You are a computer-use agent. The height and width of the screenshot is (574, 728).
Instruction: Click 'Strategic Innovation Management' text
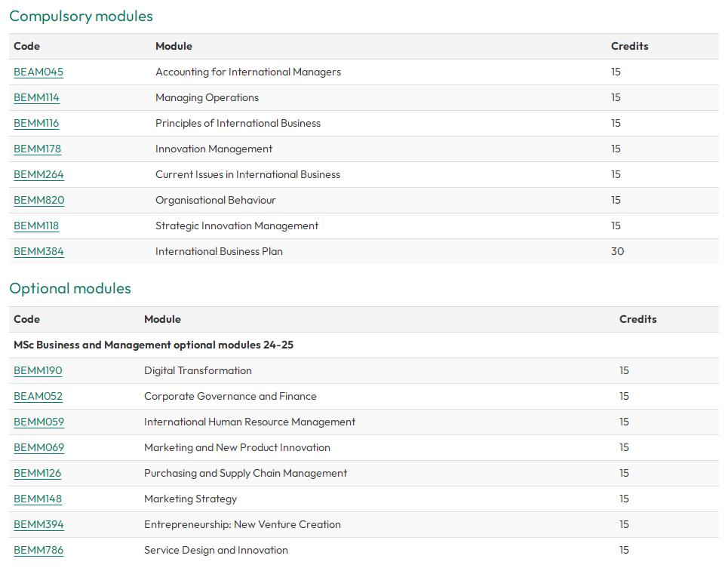[237, 226]
